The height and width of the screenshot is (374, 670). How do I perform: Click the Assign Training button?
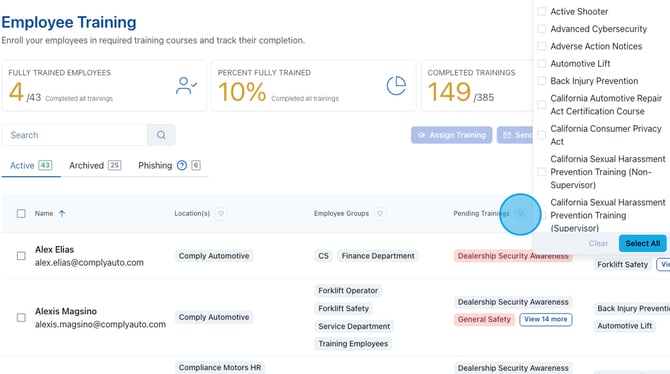pyautogui.click(x=452, y=135)
